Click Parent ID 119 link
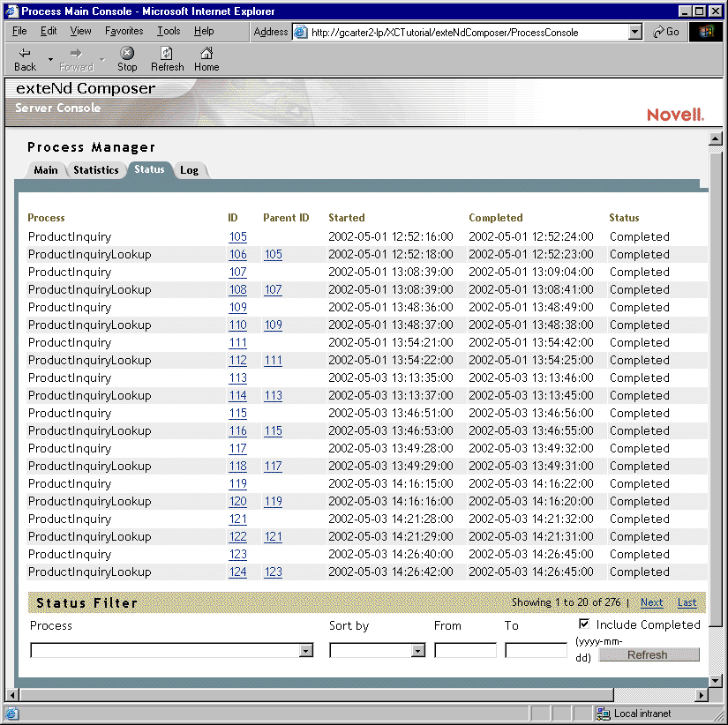The height and width of the screenshot is (725, 728). tap(273, 501)
